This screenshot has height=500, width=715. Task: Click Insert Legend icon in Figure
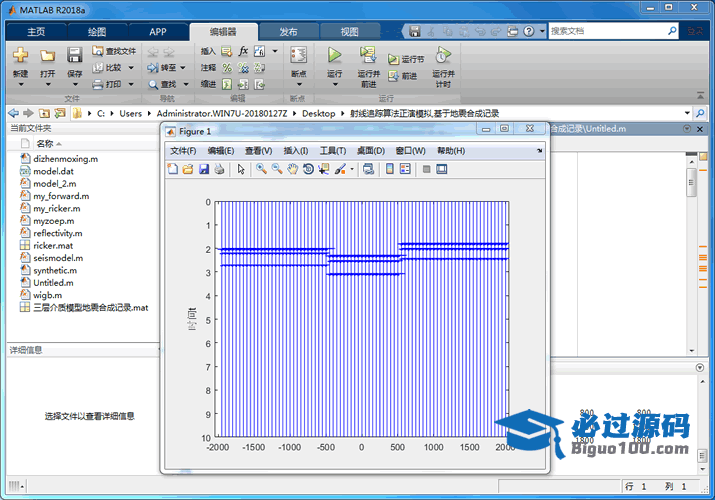(x=405, y=170)
